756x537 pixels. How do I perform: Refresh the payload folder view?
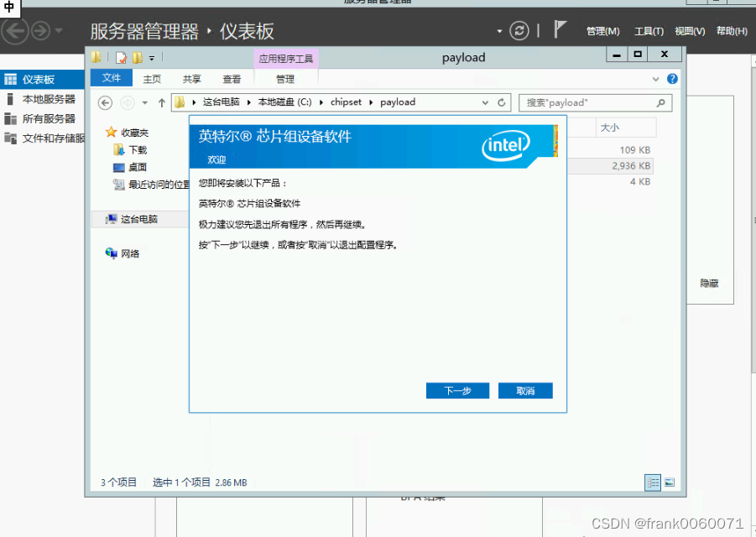tap(502, 102)
